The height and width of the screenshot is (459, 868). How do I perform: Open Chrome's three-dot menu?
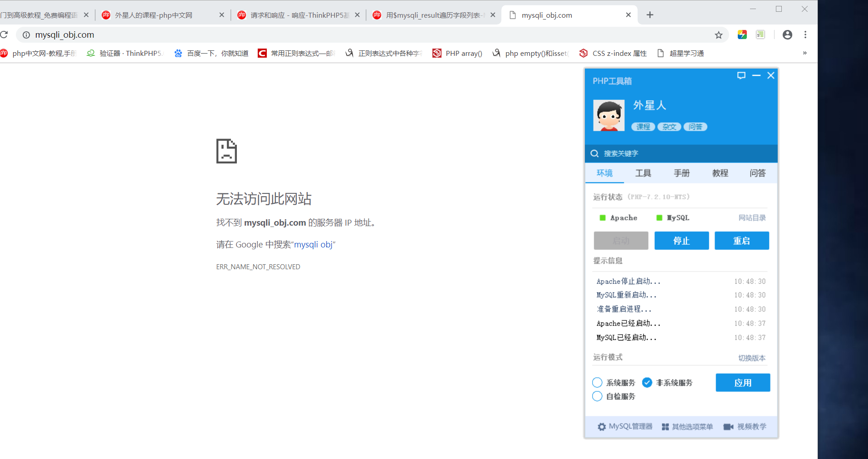pyautogui.click(x=805, y=35)
